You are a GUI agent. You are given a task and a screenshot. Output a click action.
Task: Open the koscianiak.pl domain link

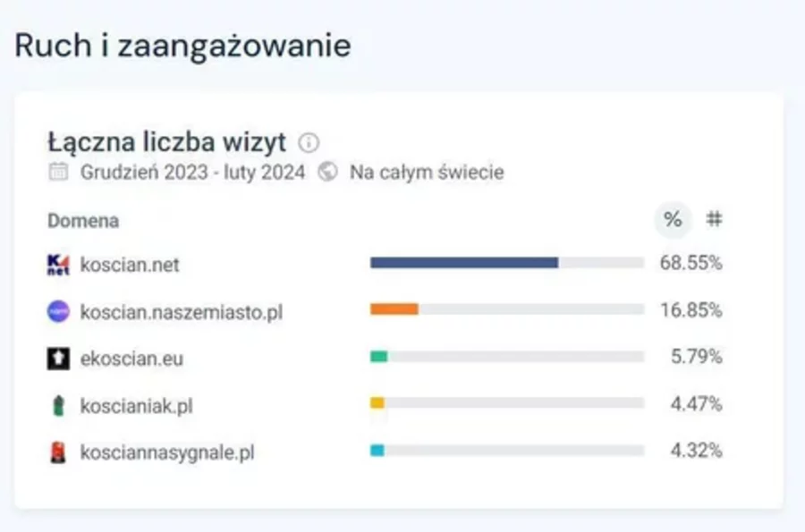136,405
